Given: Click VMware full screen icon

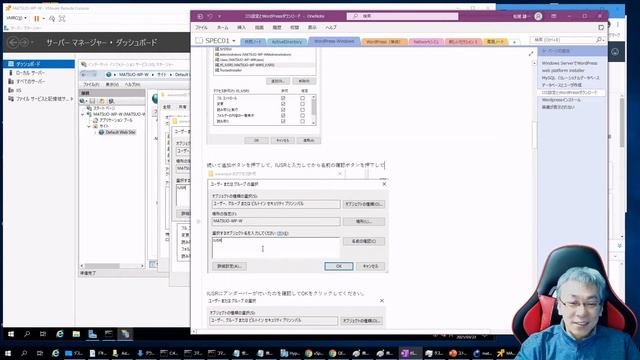Looking at the screenshot, I should [62, 18].
